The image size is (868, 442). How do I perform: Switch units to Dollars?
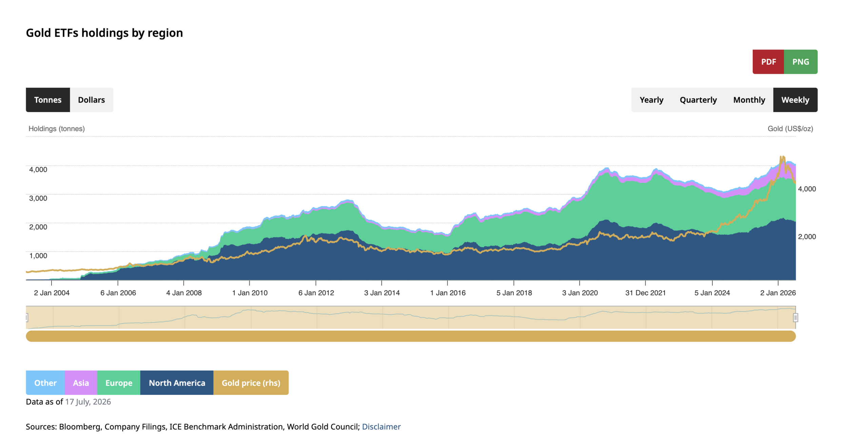[91, 100]
